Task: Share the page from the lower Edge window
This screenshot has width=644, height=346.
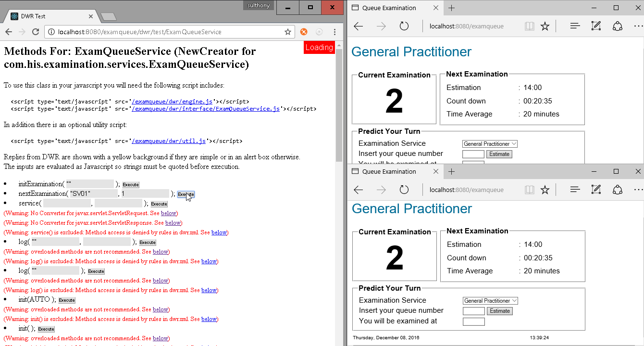Action: click(x=618, y=190)
